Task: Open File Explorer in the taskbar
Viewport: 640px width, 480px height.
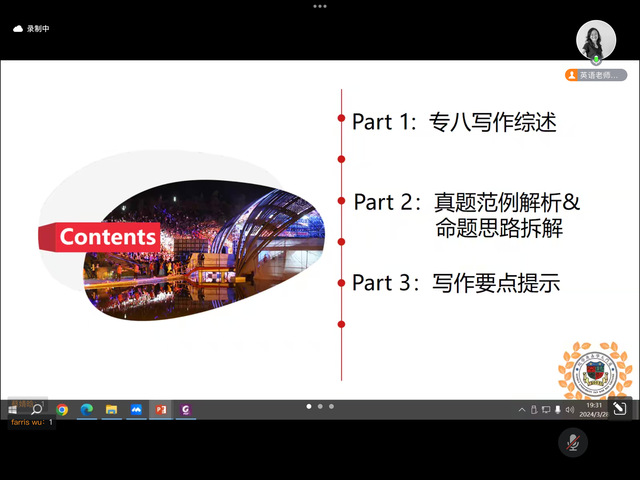Action: (x=112, y=409)
